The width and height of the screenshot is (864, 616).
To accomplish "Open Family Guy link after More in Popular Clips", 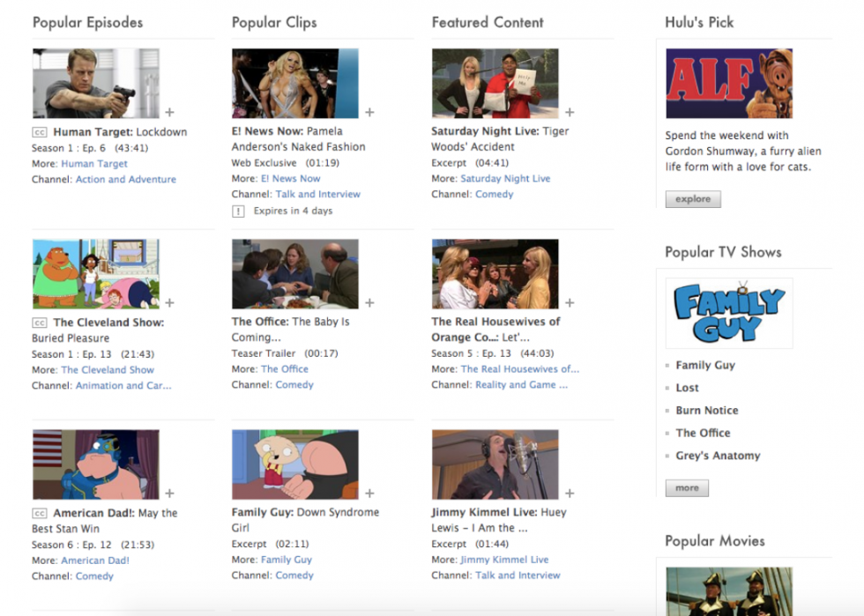I will [286, 560].
